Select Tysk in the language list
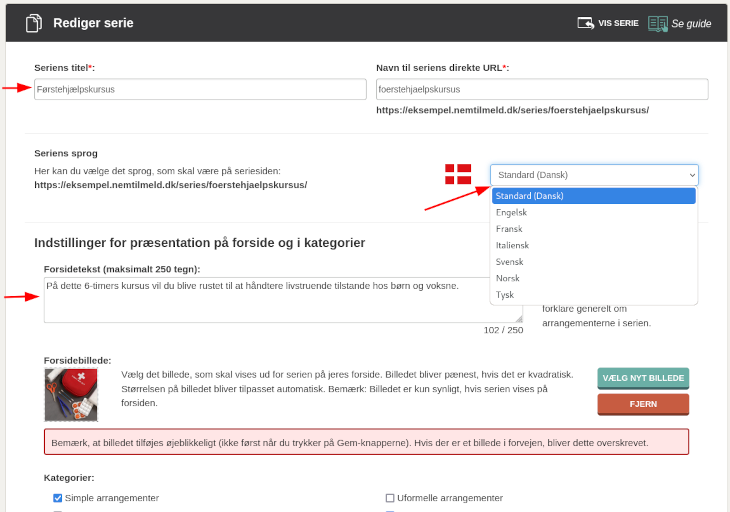Viewport: 730px width, 512px height. (x=594, y=295)
